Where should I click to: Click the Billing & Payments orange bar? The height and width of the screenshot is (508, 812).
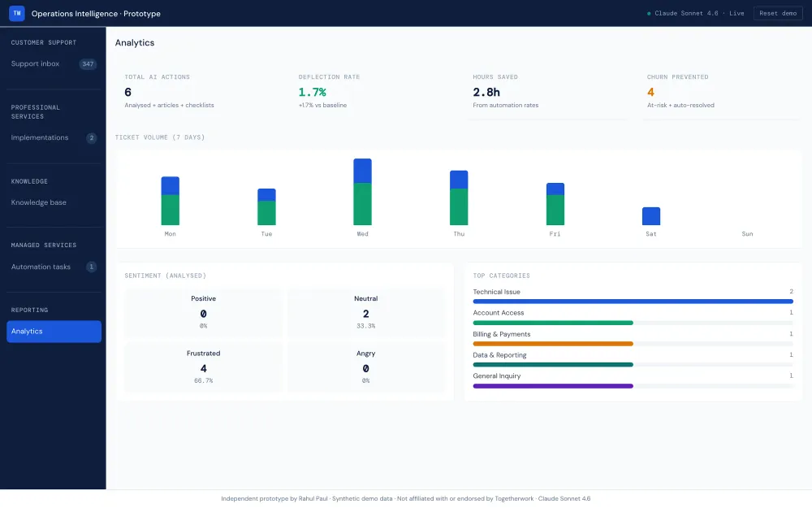(x=553, y=344)
